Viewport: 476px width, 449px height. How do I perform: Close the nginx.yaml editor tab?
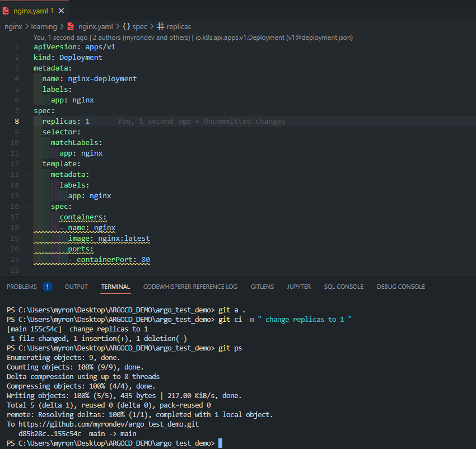click(61, 10)
